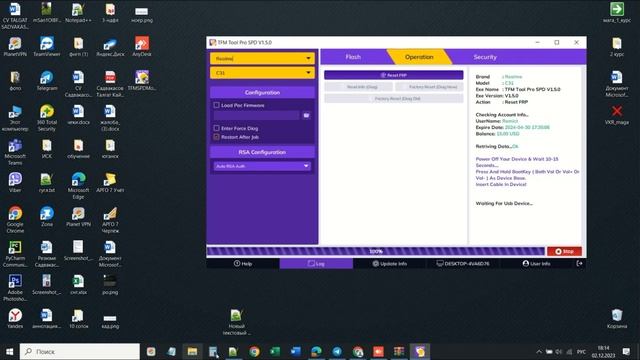Click the Configuration section header
Image resolution: width=640 pixels, height=360 pixels.
262,93
